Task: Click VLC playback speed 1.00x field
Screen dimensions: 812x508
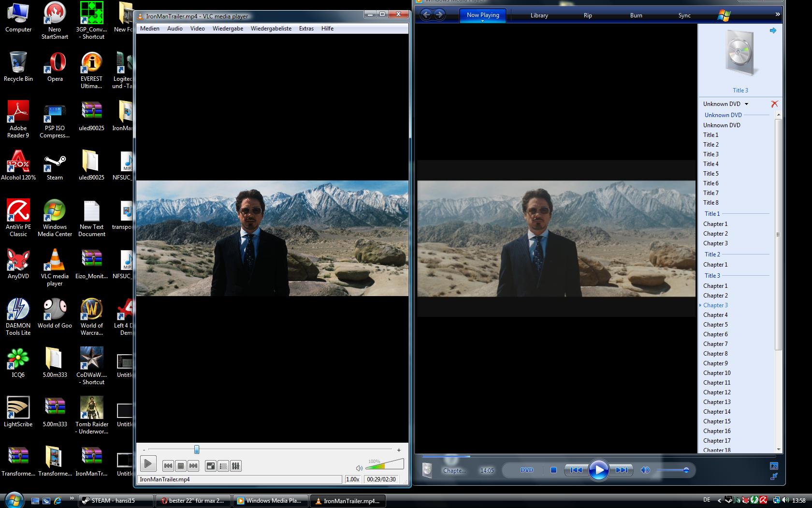Action: pos(353,479)
